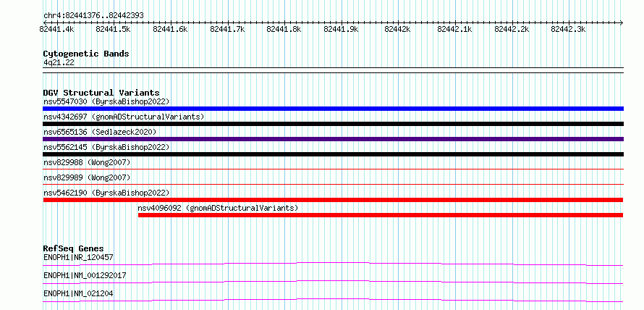Click the red bar under nsv4096092
The image size is (644, 310).
point(381,215)
